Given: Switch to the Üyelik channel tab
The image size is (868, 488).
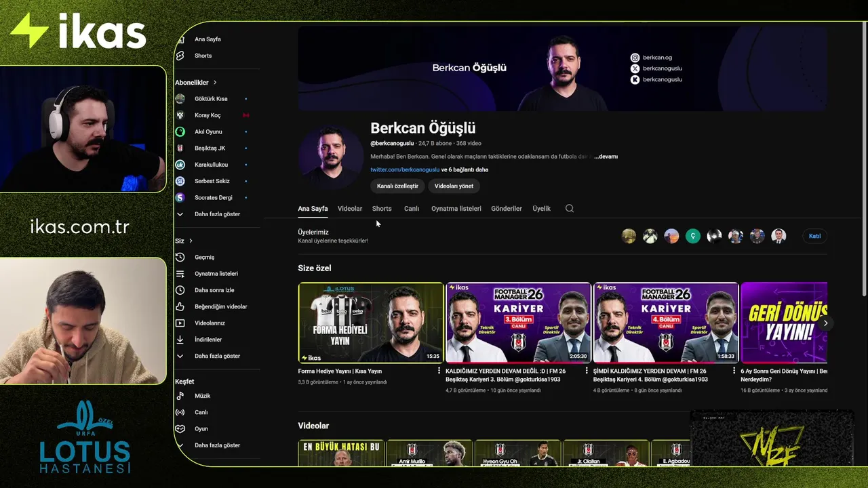Looking at the screenshot, I should (x=541, y=209).
